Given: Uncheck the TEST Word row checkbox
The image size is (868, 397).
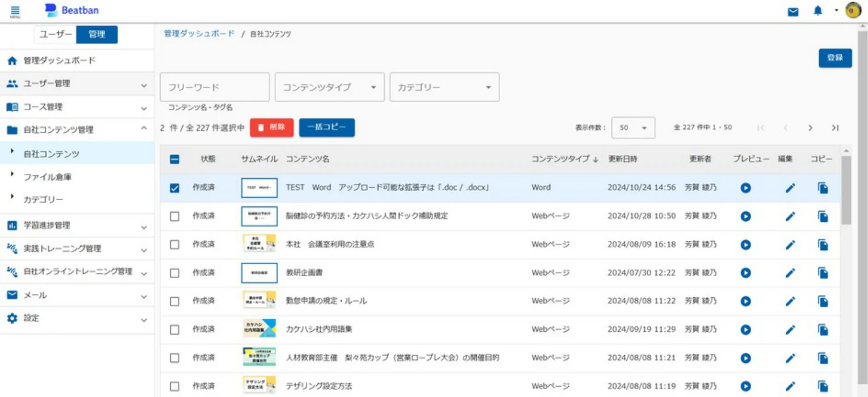Looking at the screenshot, I should pos(175,188).
